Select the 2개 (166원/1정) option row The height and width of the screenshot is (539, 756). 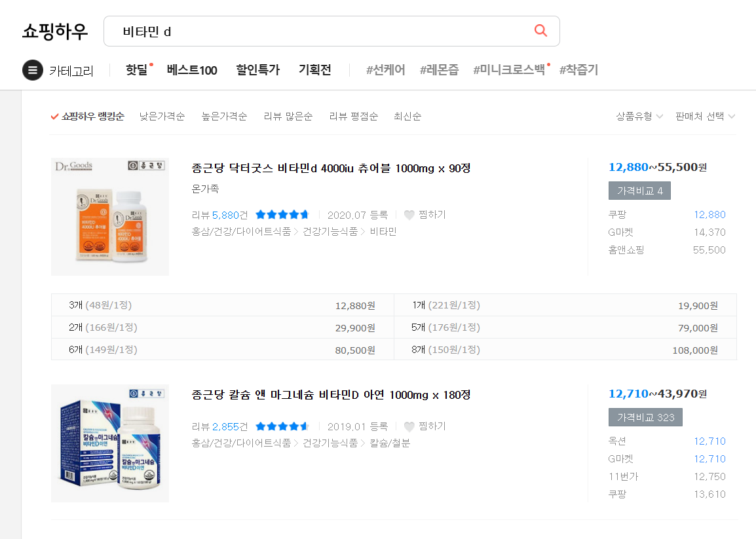pyautogui.click(x=222, y=327)
